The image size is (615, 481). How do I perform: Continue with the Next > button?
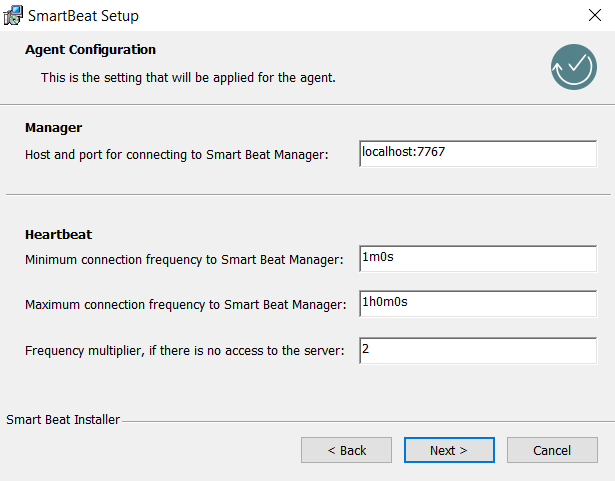point(449,450)
